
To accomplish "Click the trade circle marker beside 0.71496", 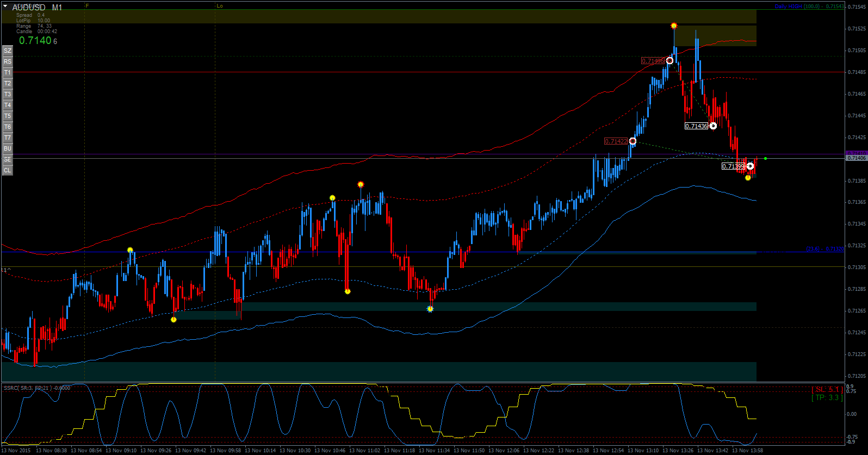I will pyautogui.click(x=669, y=60).
